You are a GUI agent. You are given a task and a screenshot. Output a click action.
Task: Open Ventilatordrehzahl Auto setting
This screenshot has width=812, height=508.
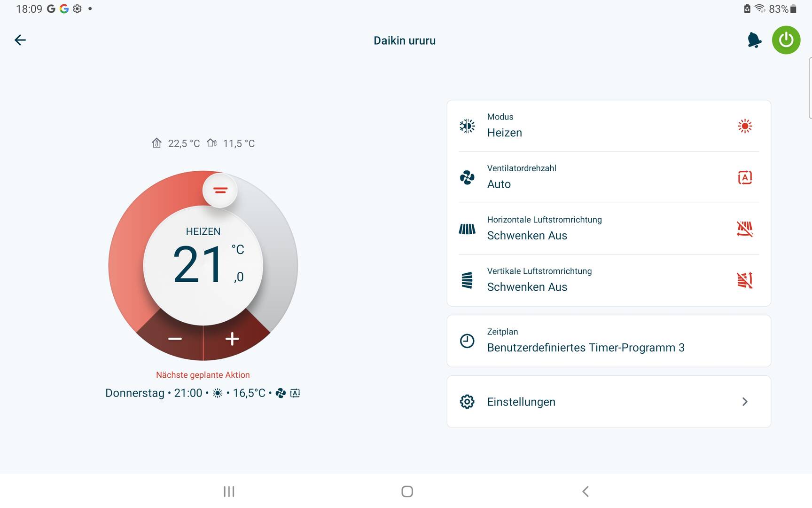[x=609, y=177]
